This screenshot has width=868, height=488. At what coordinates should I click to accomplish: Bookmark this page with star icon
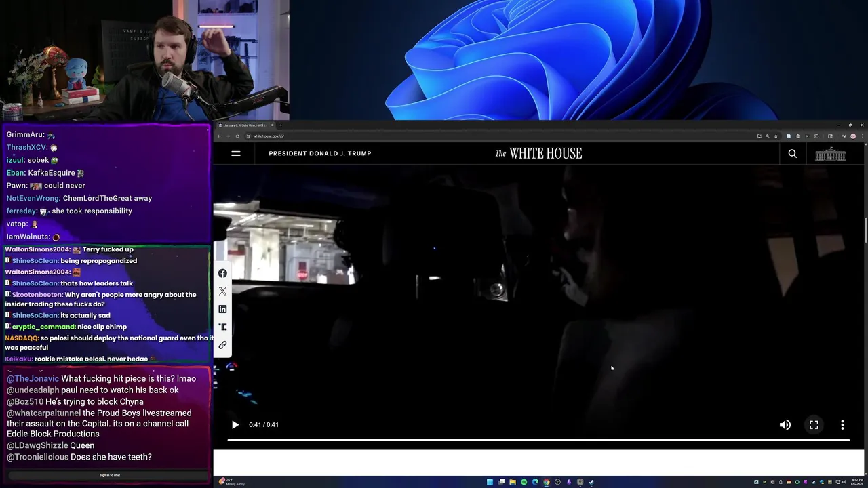[776, 136]
